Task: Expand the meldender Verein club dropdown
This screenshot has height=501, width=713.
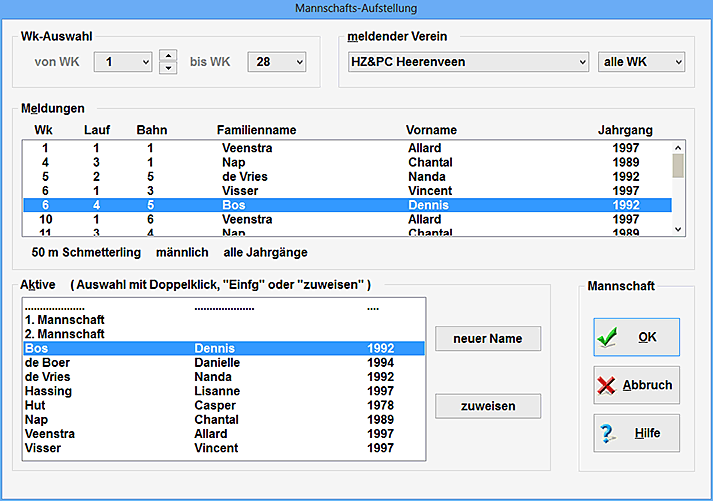Action: click(x=582, y=62)
